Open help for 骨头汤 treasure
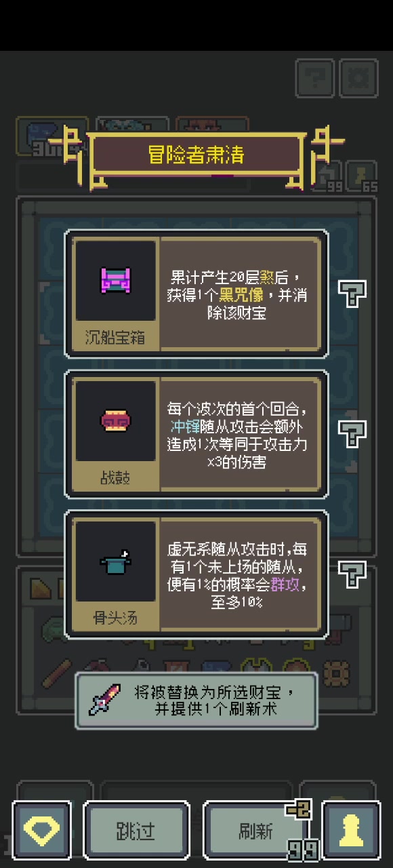393x868 pixels. (352, 574)
